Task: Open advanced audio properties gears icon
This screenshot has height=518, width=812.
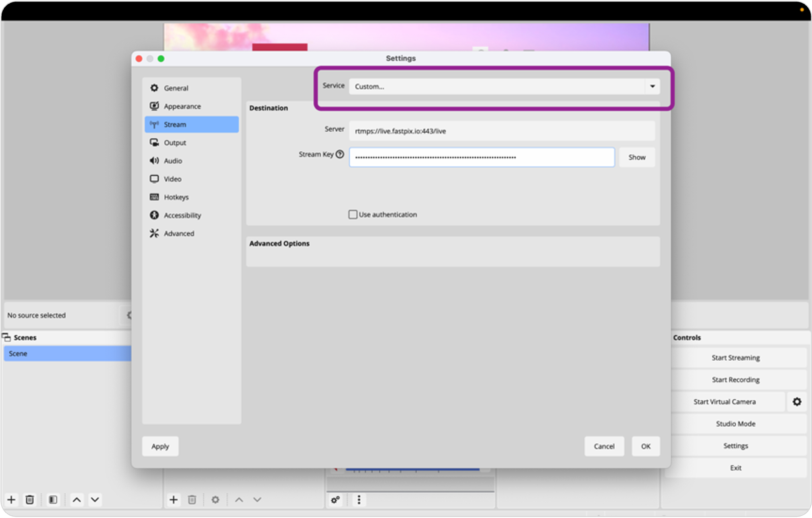Action: [x=335, y=500]
